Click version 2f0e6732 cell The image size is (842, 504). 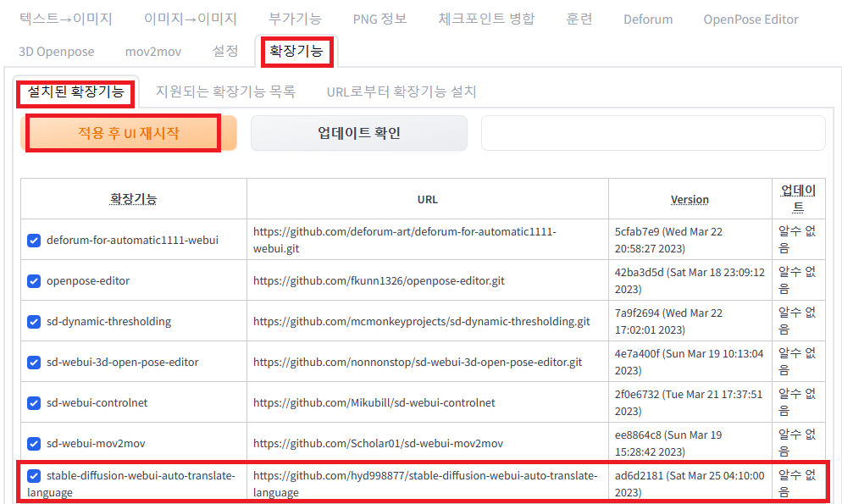[689, 403]
